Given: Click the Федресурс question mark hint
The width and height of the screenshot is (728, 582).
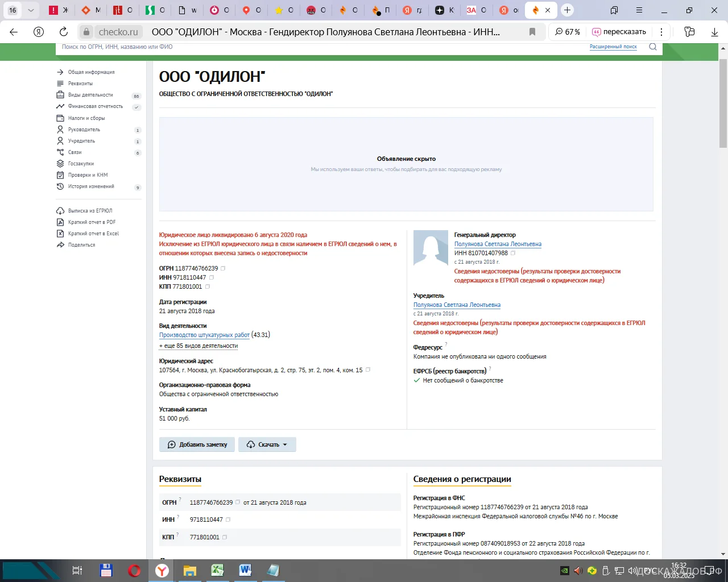Looking at the screenshot, I should [x=446, y=344].
